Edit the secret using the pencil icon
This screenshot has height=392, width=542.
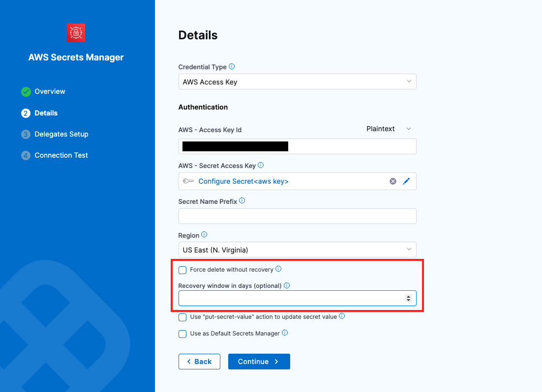(406, 181)
